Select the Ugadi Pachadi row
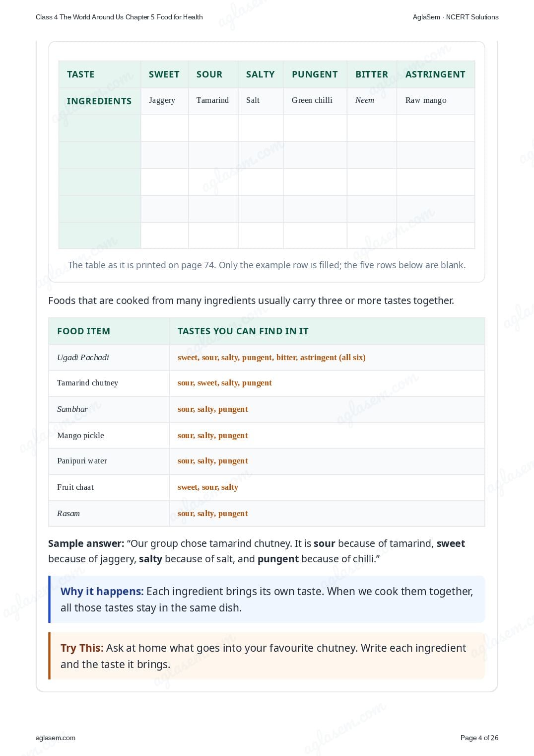This screenshot has width=534, height=756. click(x=267, y=358)
